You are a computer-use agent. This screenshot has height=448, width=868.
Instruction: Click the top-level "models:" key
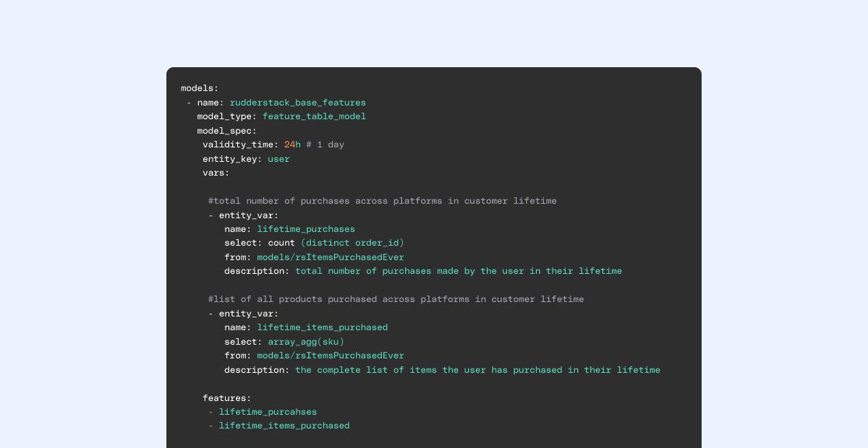pos(199,88)
